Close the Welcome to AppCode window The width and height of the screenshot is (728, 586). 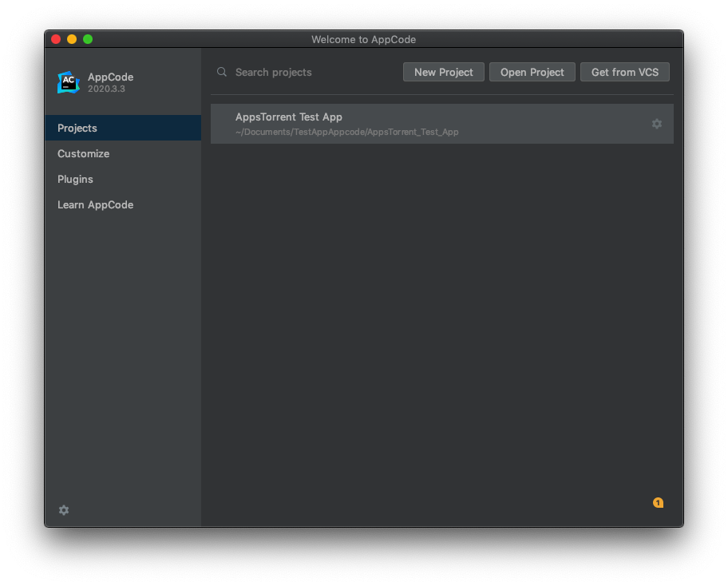pyautogui.click(x=56, y=39)
